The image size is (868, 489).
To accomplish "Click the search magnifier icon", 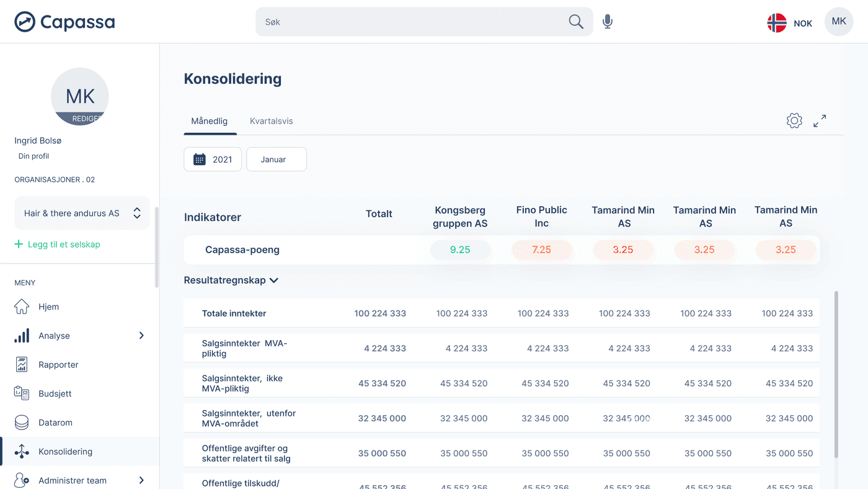I will pyautogui.click(x=576, y=22).
